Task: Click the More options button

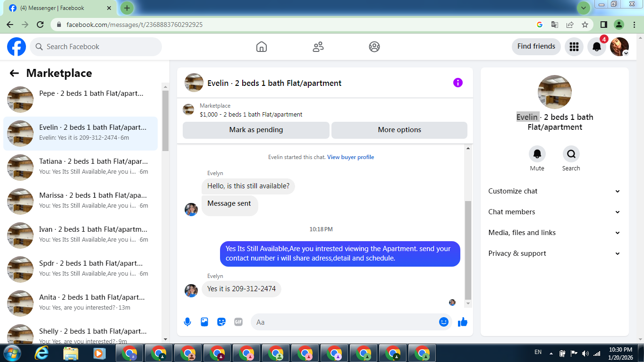Action: [x=399, y=130]
